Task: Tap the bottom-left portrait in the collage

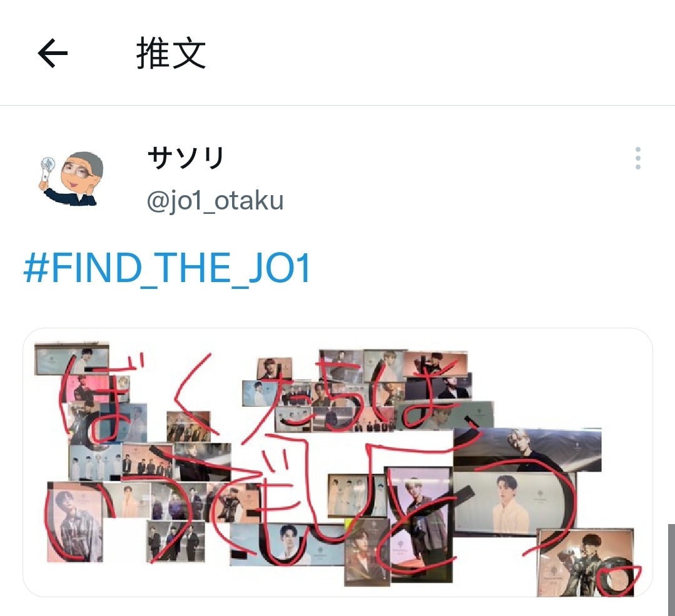Action: click(75, 522)
